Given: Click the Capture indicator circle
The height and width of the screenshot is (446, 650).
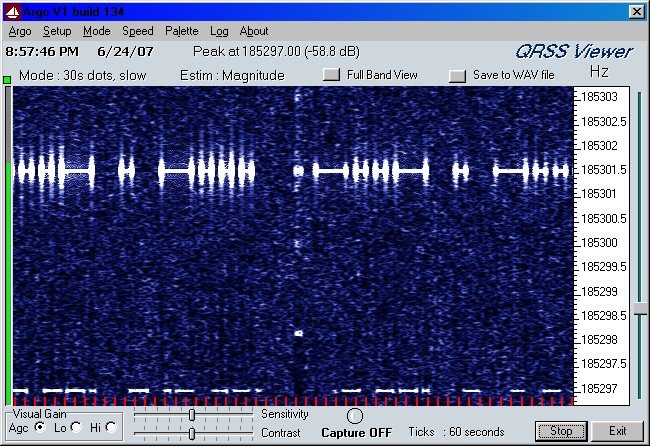Looking at the screenshot, I should click(355, 416).
